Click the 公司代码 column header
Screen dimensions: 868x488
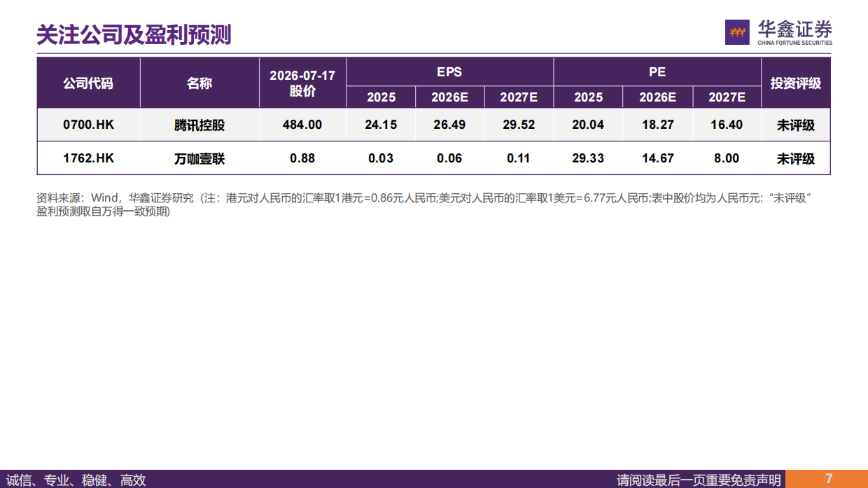click(x=88, y=83)
